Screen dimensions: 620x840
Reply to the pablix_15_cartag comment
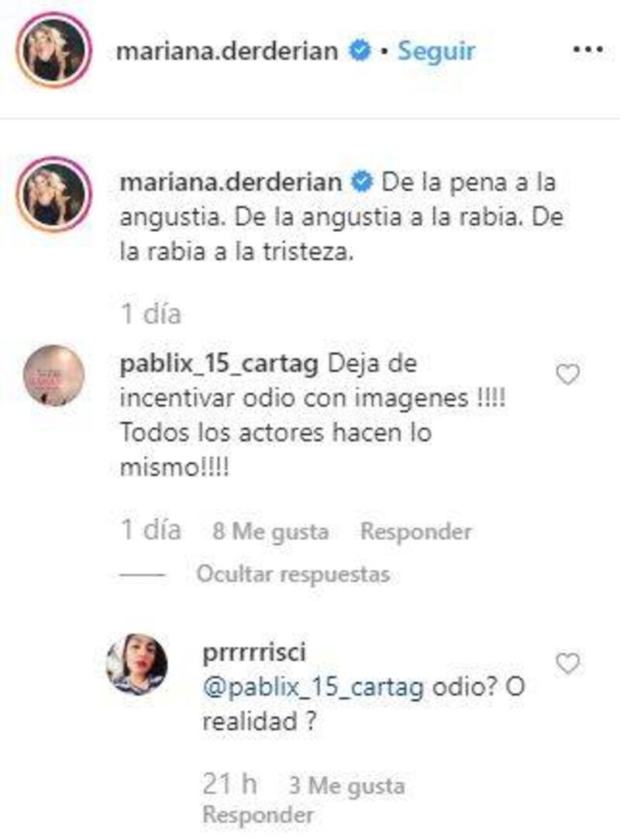[x=416, y=531]
